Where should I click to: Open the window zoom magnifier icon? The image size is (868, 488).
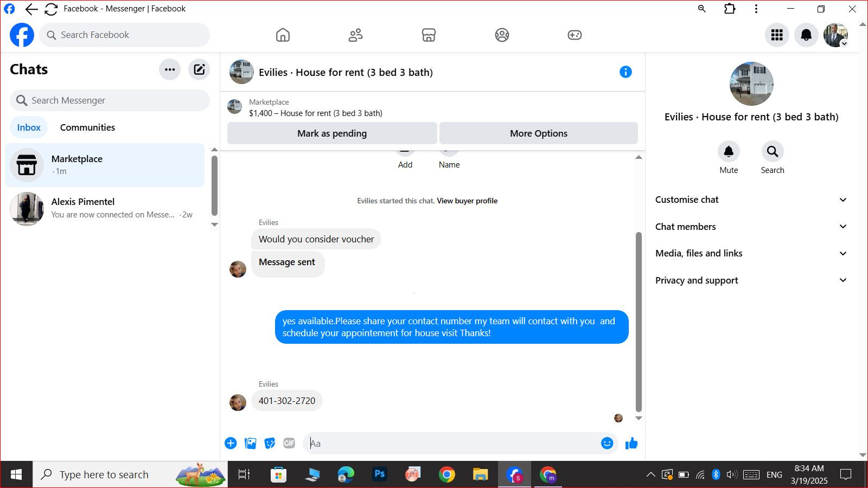(x=702, y=9)
